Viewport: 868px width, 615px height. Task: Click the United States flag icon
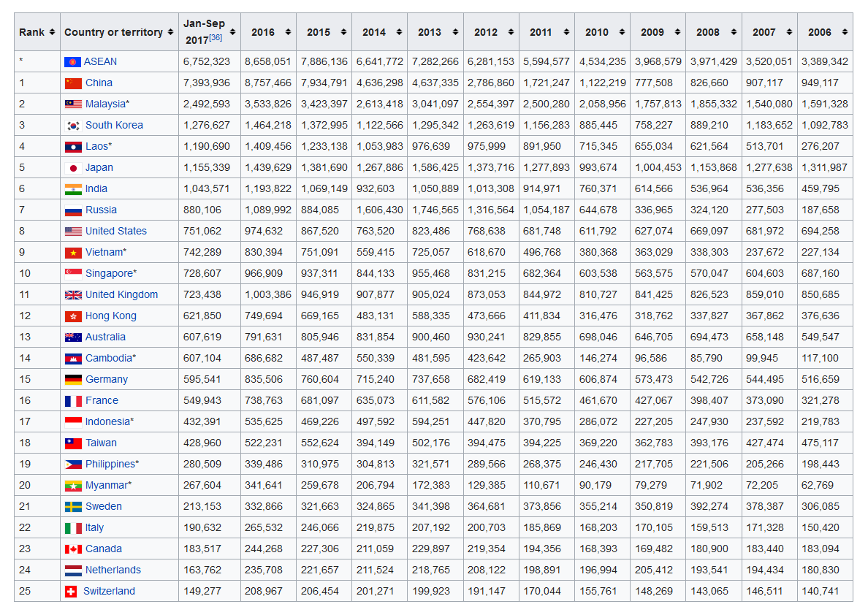(x=73, y=232)
